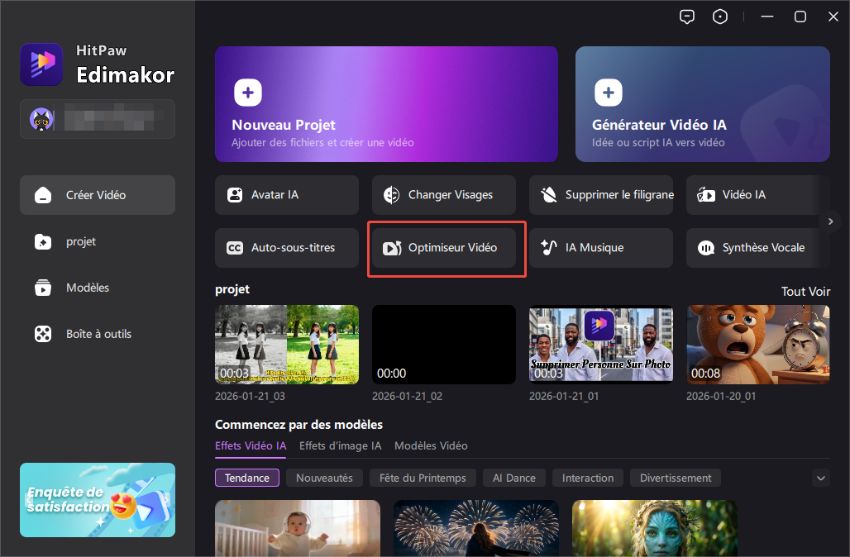Click the 2026-01-21_02 project name
The image size is (850, 557).
coord(407,396)
